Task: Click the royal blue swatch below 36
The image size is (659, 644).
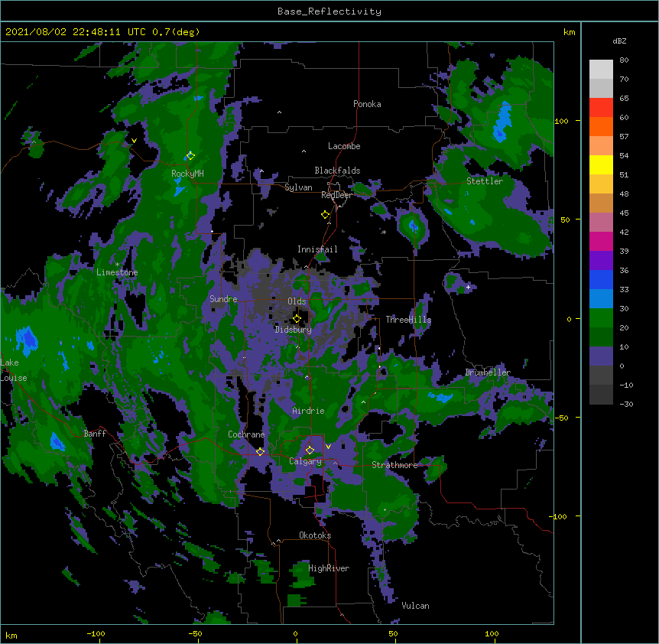Action: [x=601, y=279]
